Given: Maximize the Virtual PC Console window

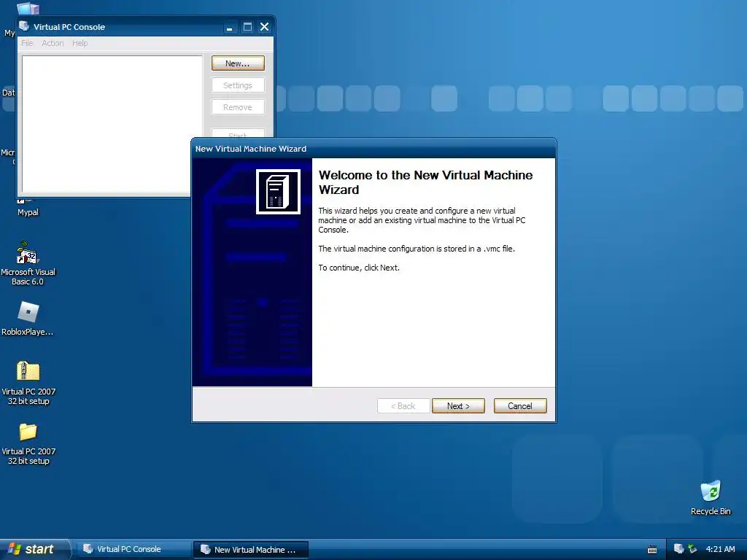Looking at the screenshot, I should (247, 27).
